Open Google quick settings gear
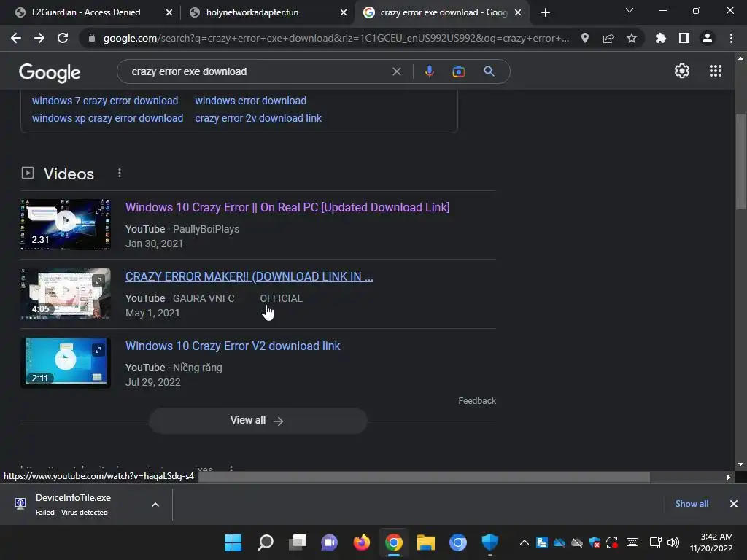The image size is (747, 560). pyautogui.click(x=682, y=71)
